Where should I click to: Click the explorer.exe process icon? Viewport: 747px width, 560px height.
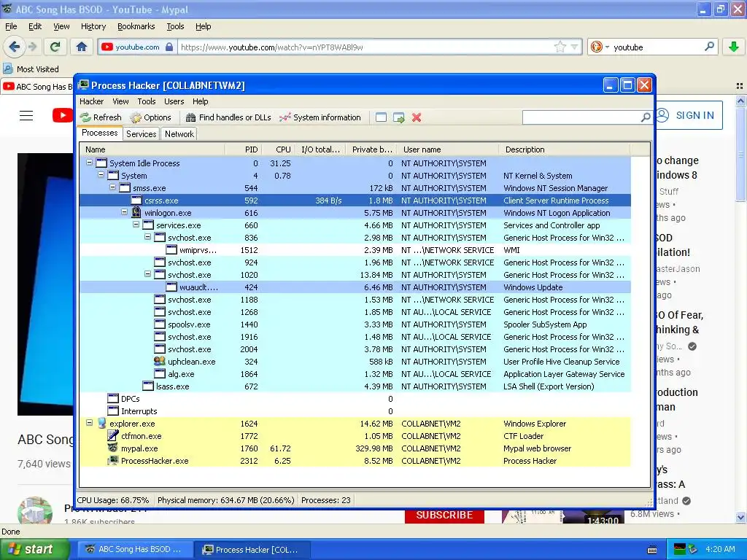point(101,424)
